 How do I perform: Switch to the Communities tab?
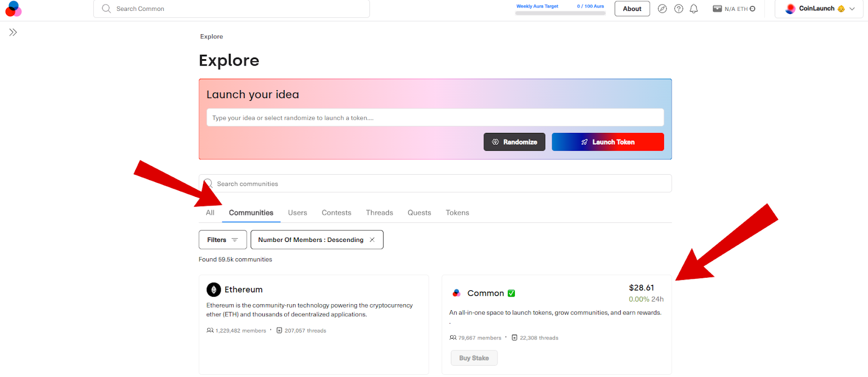251,213
